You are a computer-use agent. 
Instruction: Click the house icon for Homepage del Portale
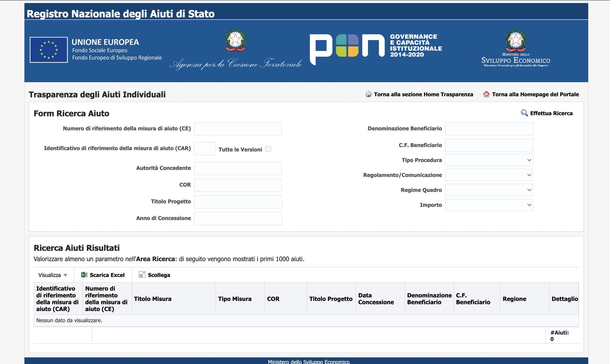click(486, 94)
